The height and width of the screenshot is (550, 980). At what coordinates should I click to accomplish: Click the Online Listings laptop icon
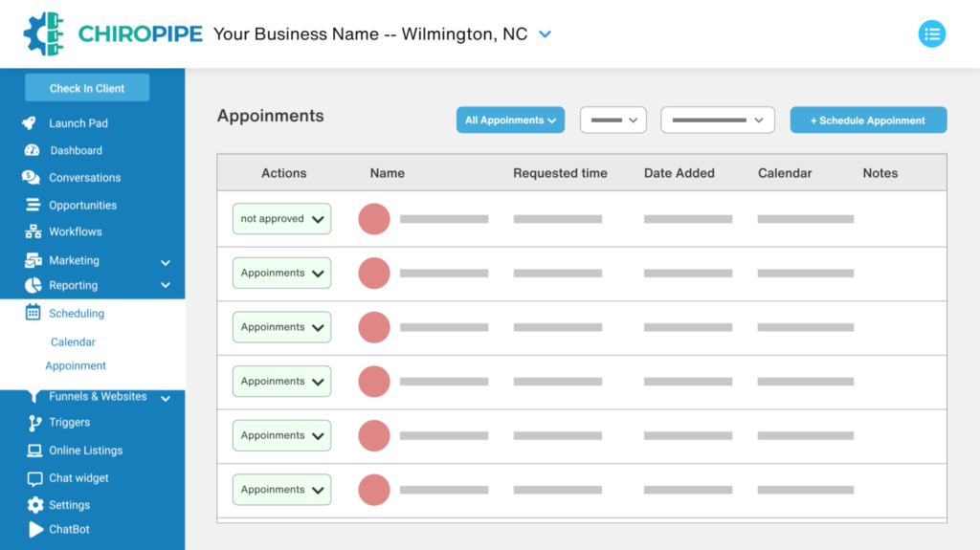[34, 451]
